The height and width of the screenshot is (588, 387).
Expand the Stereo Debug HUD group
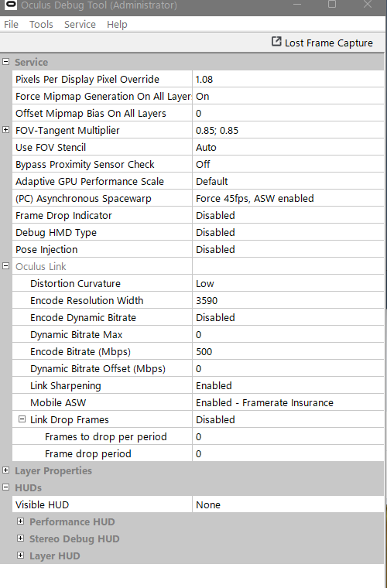(x=21, y=538)
